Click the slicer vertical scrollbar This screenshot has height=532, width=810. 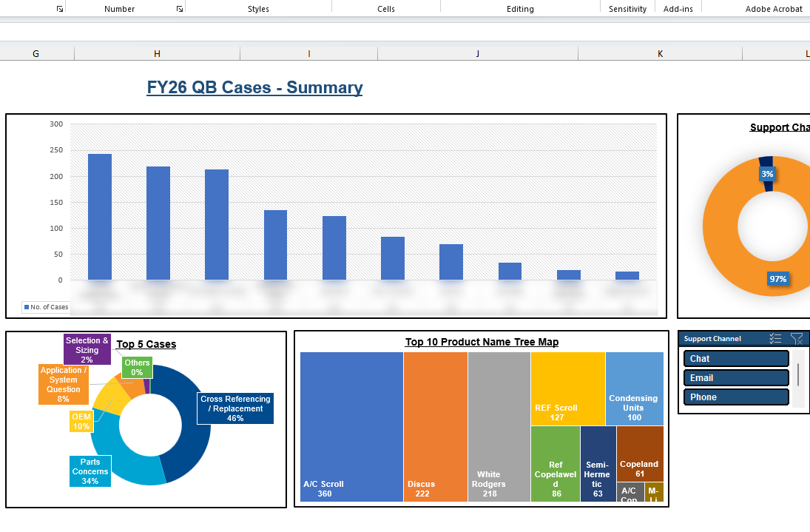799,375
